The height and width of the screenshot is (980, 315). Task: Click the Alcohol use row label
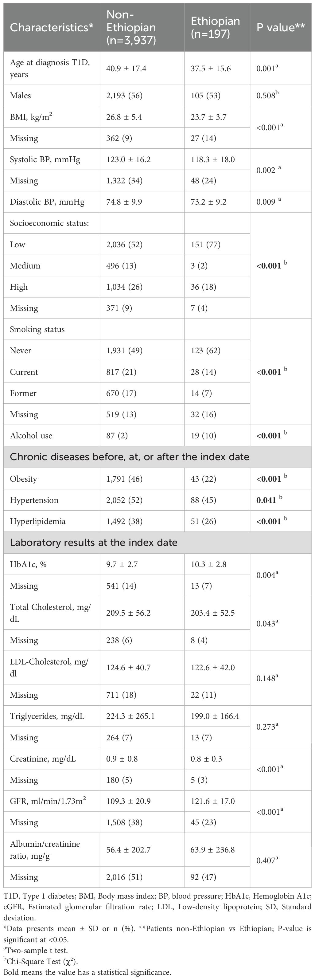coord(31,436)
